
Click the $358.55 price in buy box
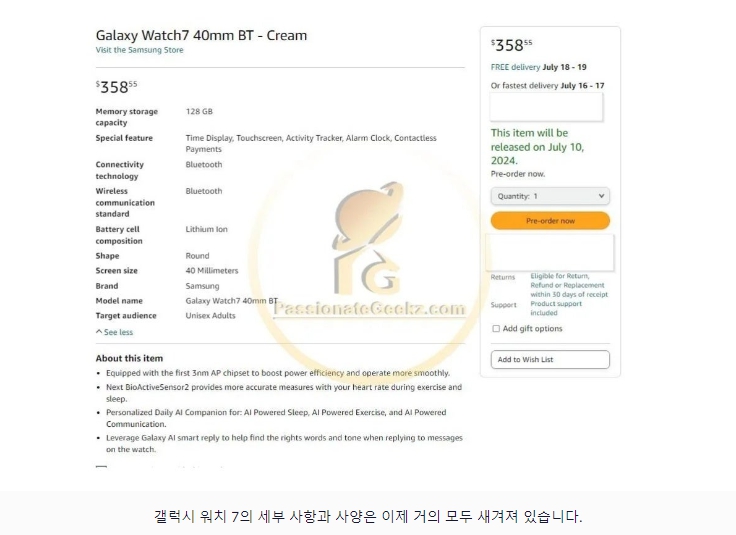point(512,45)
